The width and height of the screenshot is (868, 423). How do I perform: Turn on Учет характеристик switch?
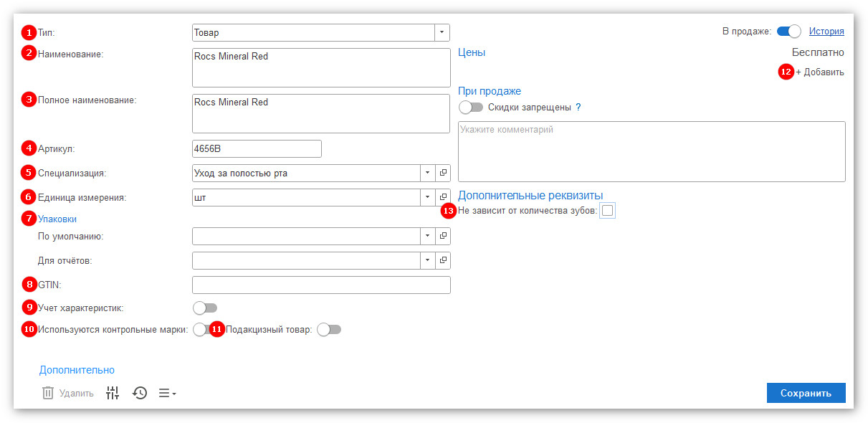(x=205, y=308)
